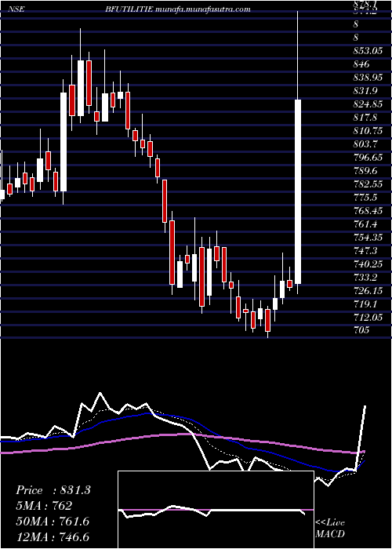
Task: Click the 853.05 price axis label
Action: pos(368,51)
